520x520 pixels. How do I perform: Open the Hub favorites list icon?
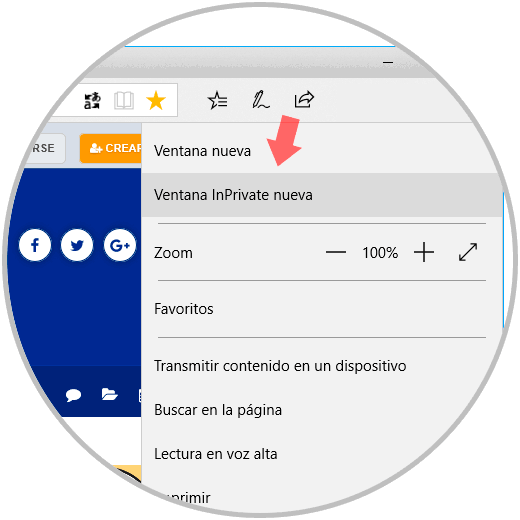click(217, 100)
